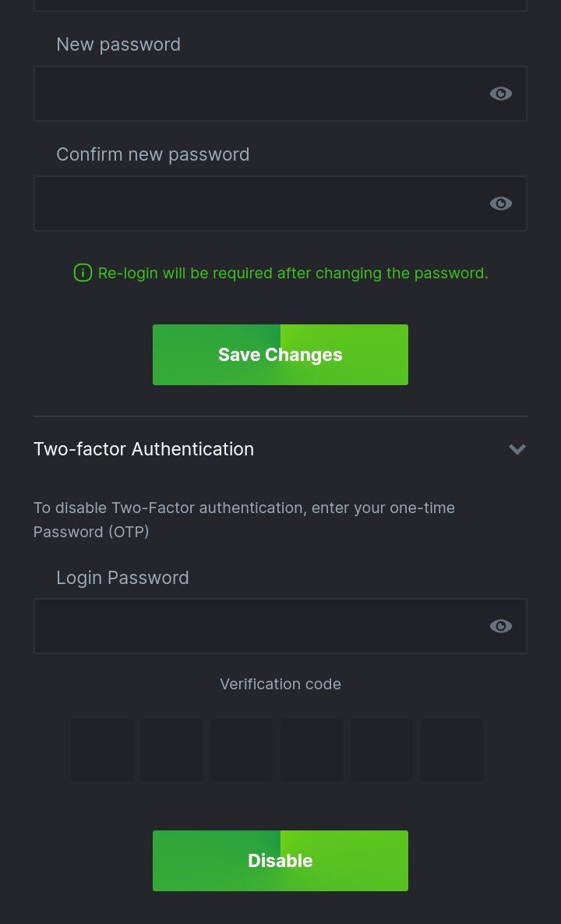Select the fourth verification code box

click(x=312, y=750)
